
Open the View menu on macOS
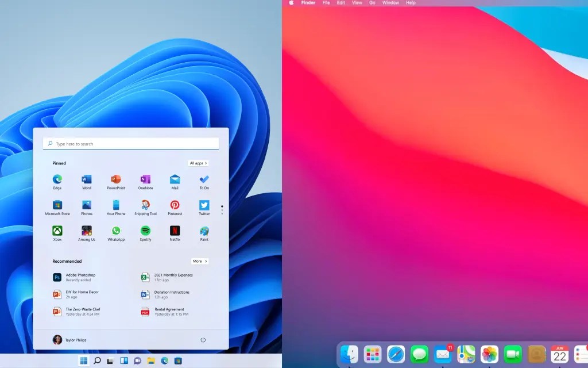pyautogui.click(x=357, y=3)
